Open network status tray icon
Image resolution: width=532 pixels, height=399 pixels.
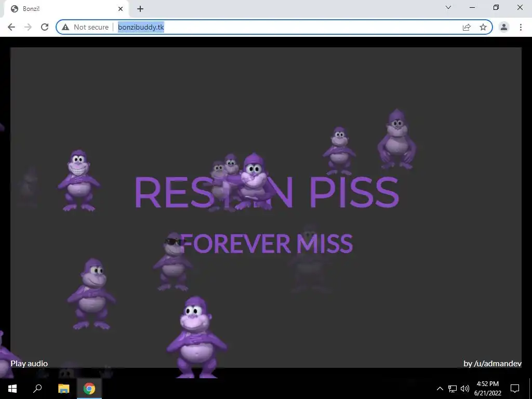click(453, 389)
